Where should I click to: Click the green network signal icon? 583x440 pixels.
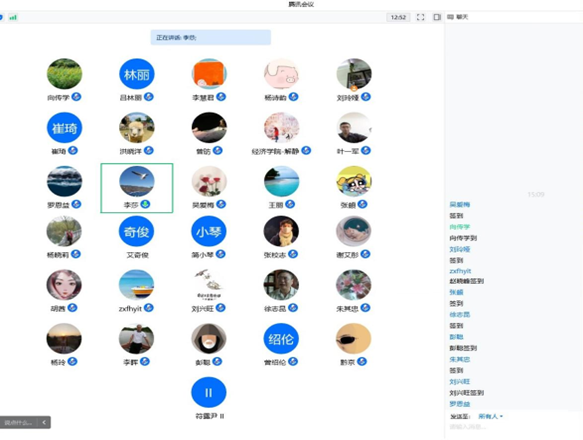coord(13,17)
